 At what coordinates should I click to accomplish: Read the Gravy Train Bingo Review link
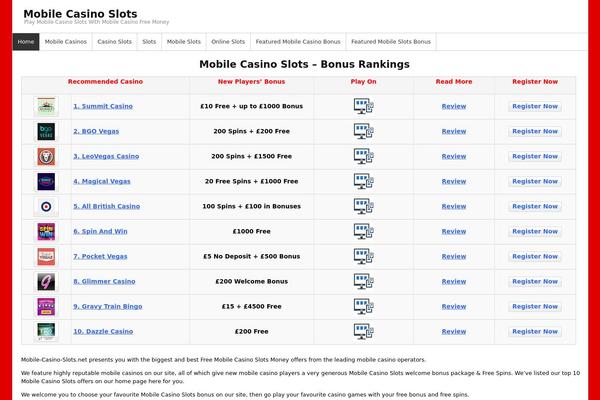[454, 307]
